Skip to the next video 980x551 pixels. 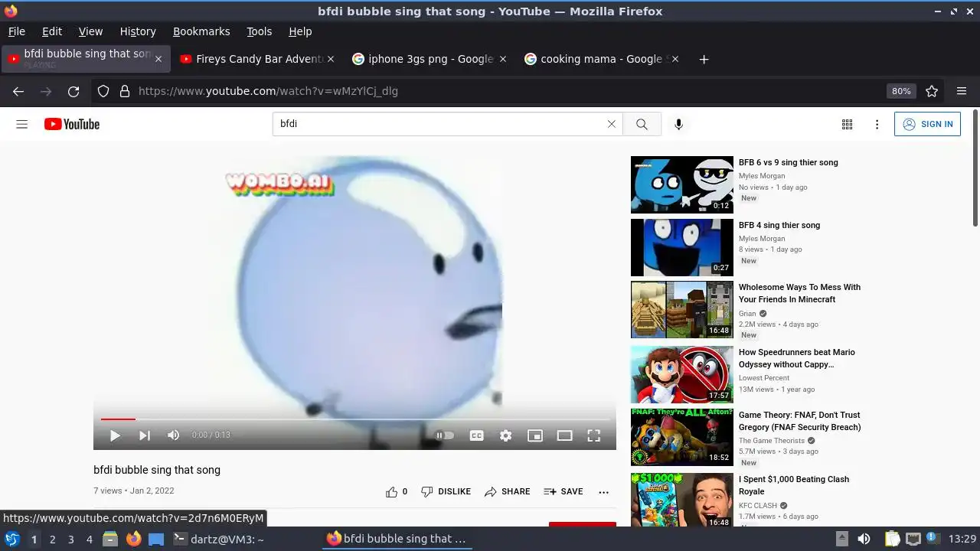click(x=144, y=435)
